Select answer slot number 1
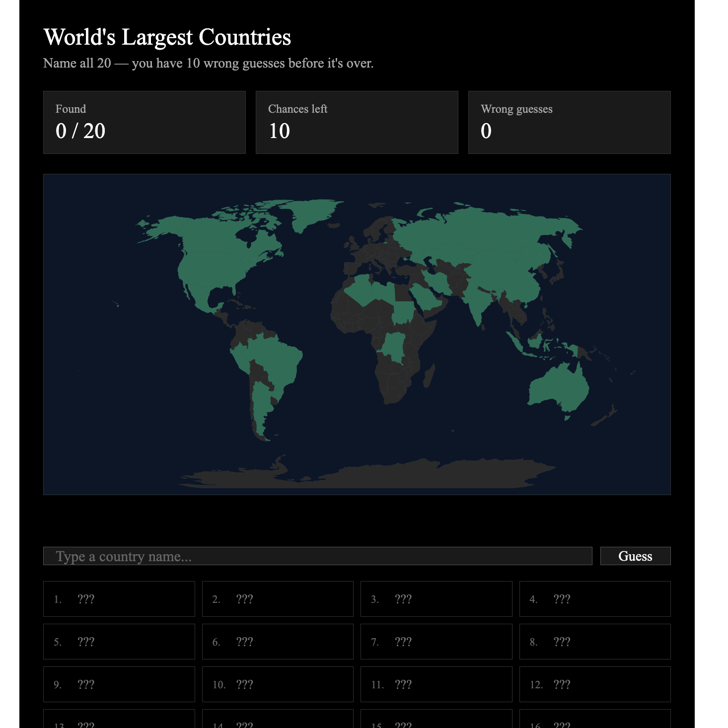This screenshot has height=728, width=728. point(119,599)
